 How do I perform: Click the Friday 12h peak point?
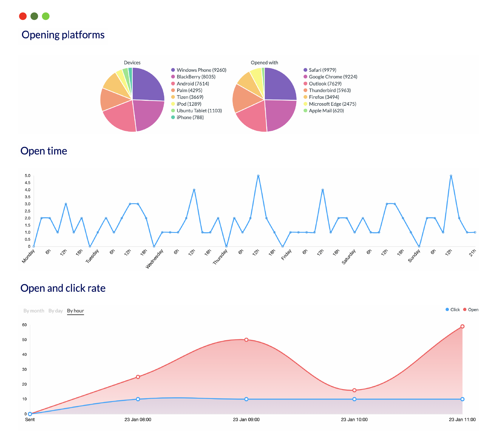pyautogui.click(x=323, y=190)
